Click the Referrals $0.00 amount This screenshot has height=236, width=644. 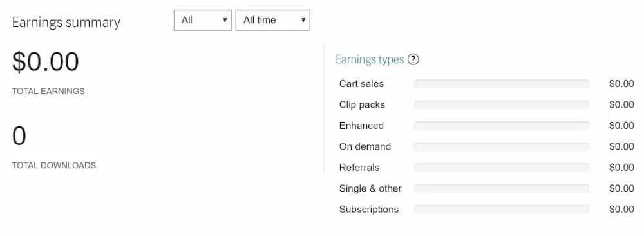pyautogui.click(x=622, y=168)
